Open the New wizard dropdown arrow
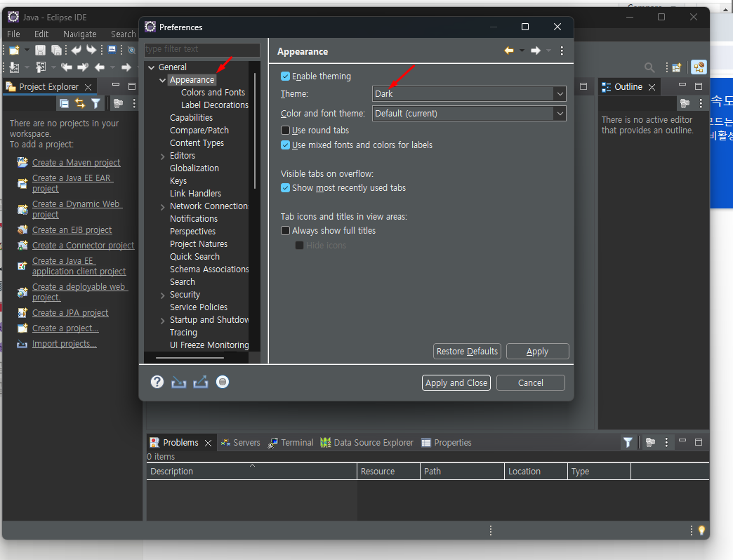This screenshot has height=560, width=733. 27,50
